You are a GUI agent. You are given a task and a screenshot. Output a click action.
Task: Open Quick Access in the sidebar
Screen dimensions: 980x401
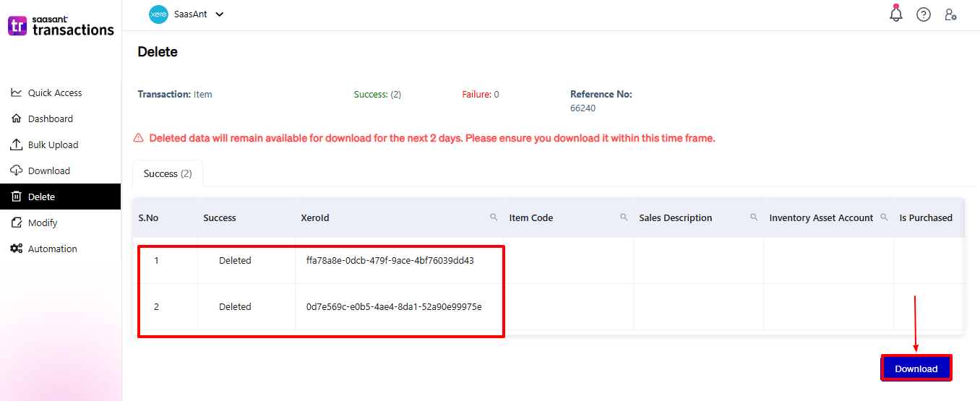coord(55,92)
